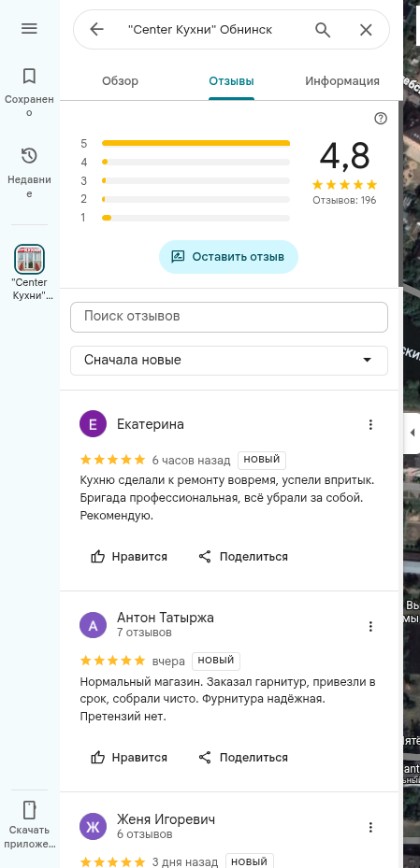Click the help question mark icon
The width and height of the screenshot is (420, 868).
[x=381, y=118]
